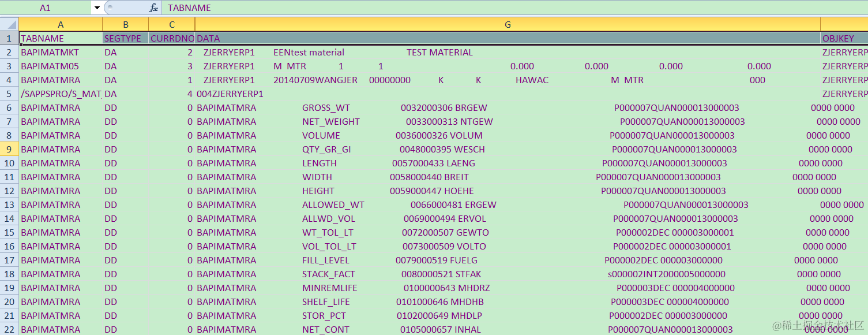Click the DA cell in the BAPIMATM05 row
868x335 pixels.
click(x=126, y=66)
